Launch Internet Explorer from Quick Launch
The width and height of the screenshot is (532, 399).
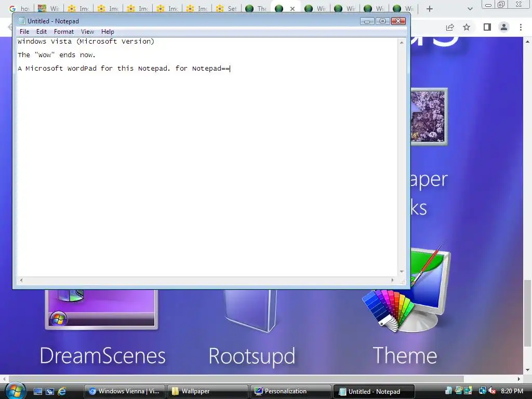click(x=62, y=391)
